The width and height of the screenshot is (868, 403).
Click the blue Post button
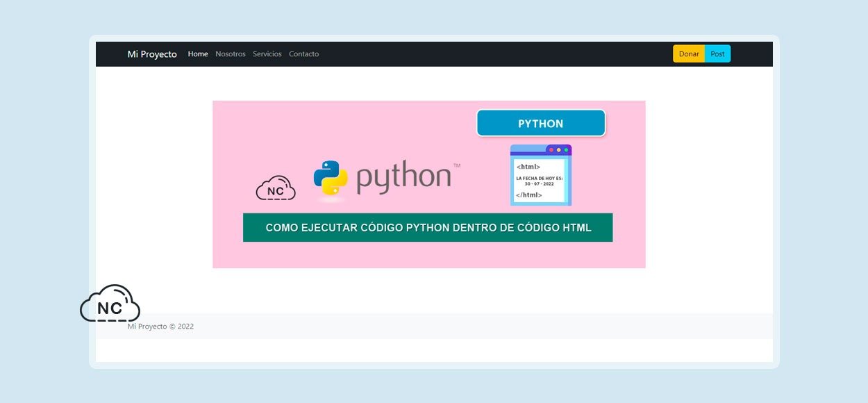coord(717,54)
